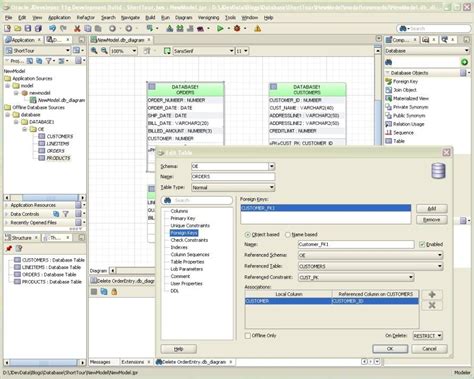Open the Diagram menu
Screen dimensions: 474x379
click(x=184, y=18)
